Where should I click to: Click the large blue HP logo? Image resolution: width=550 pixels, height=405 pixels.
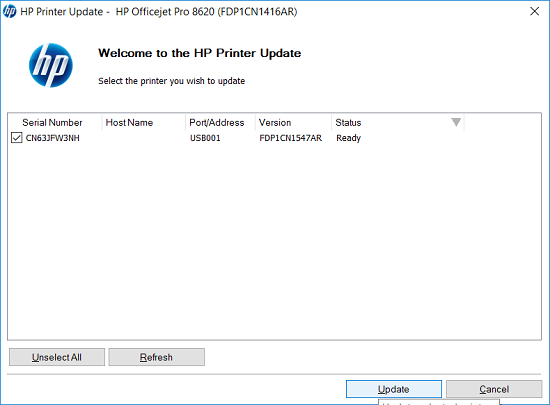pyautogui.click(x=51, y=65)
